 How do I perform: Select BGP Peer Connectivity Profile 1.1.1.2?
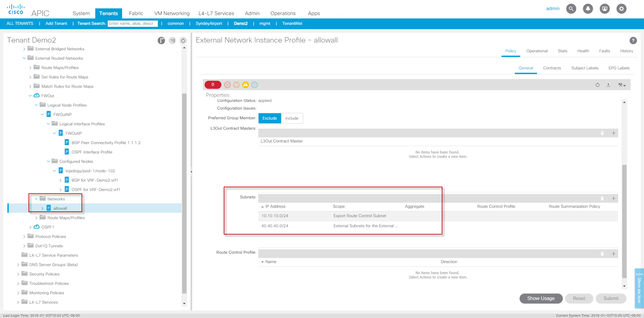[x=106, y=143]
